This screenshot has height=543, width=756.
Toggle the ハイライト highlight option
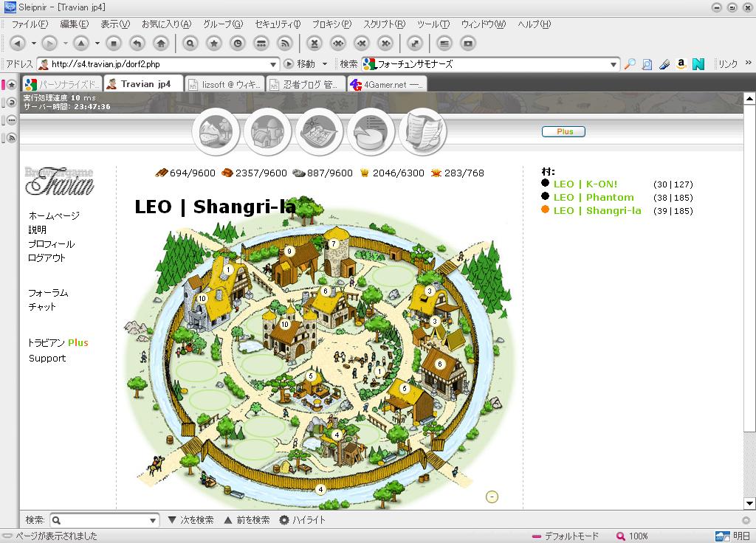(x=303, y=520)
